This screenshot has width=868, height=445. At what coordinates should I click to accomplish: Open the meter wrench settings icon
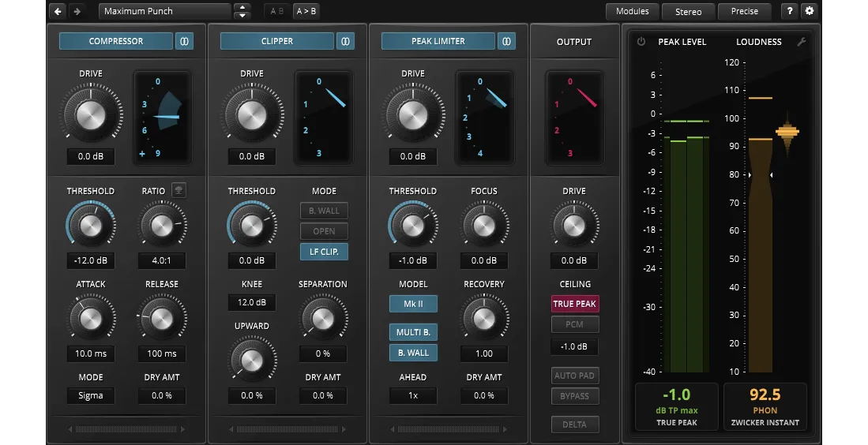pos(801,42)
